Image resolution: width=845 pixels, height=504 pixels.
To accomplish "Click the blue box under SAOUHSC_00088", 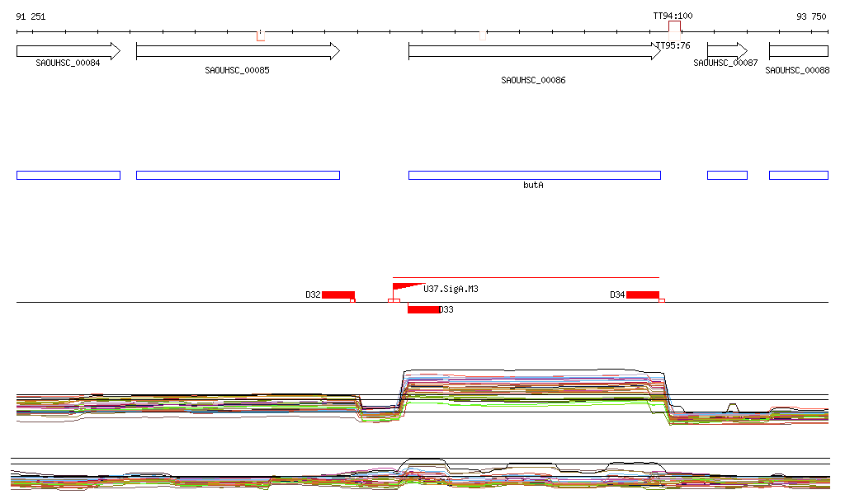I will coord(799,175).
